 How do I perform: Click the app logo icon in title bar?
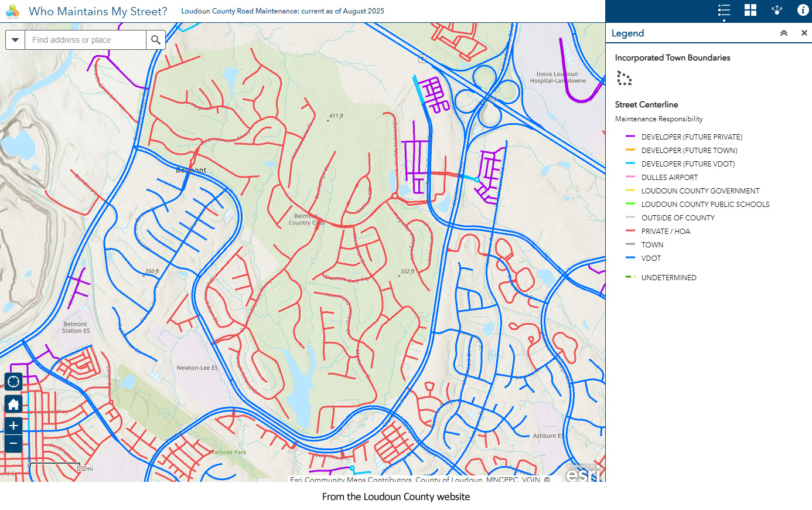tap(13, 11)
